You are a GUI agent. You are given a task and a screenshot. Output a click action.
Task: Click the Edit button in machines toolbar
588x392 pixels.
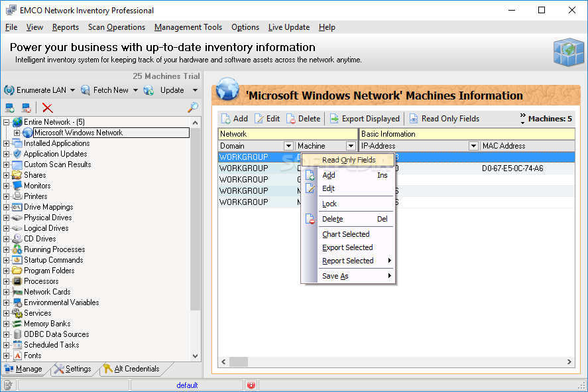(267, 119)
